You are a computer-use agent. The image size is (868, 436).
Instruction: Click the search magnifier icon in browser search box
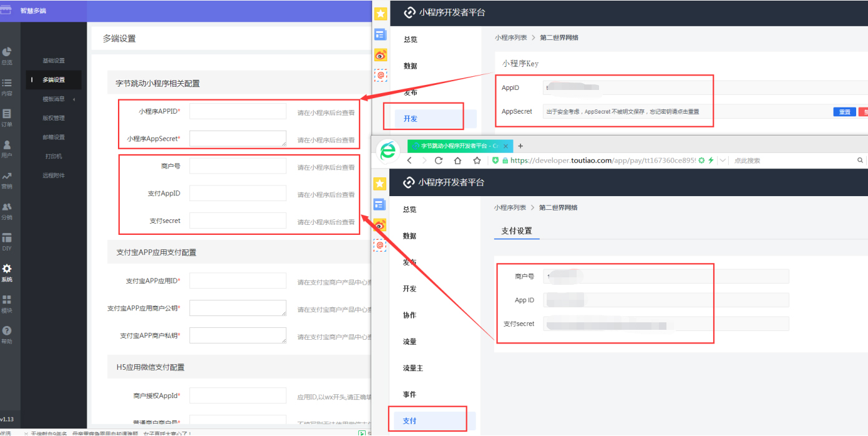point(861,161)
